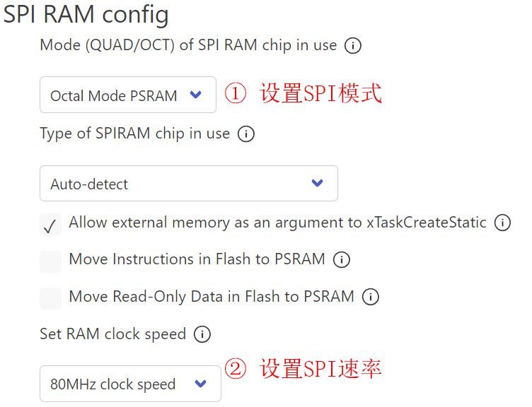Open the 80MHz clock speed dropdown

[x=130, y=384]
